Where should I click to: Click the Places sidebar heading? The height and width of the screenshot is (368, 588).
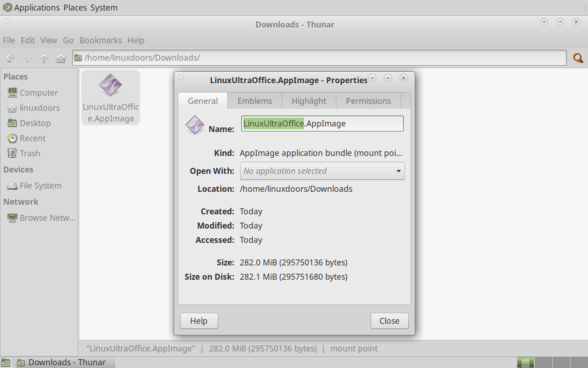coord(16,76)
